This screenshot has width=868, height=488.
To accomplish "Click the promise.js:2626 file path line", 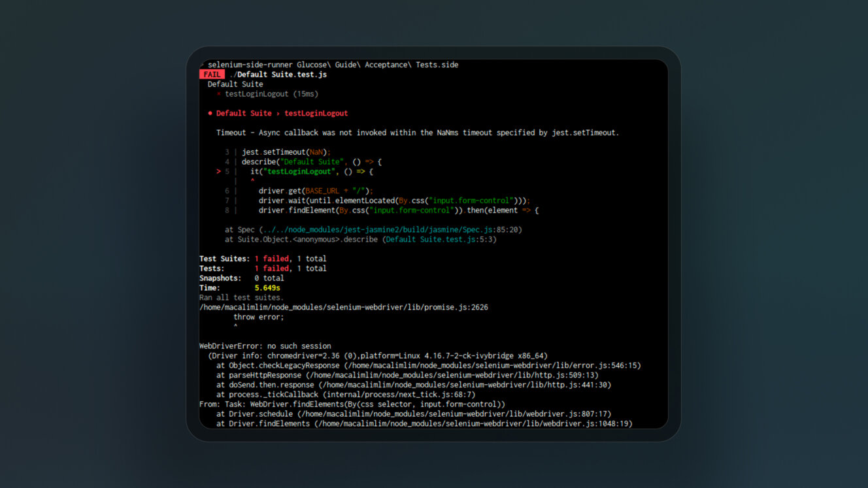I will pyautogui.click(x=343, y=307).
